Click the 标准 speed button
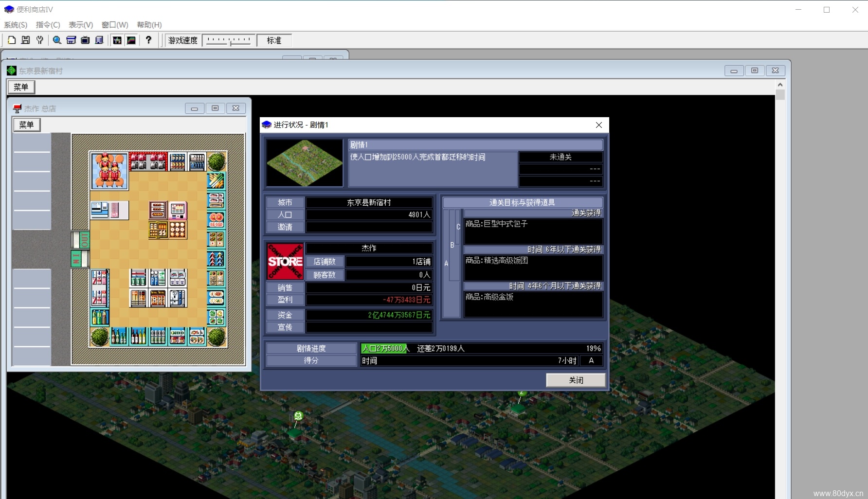 (274, 40)
